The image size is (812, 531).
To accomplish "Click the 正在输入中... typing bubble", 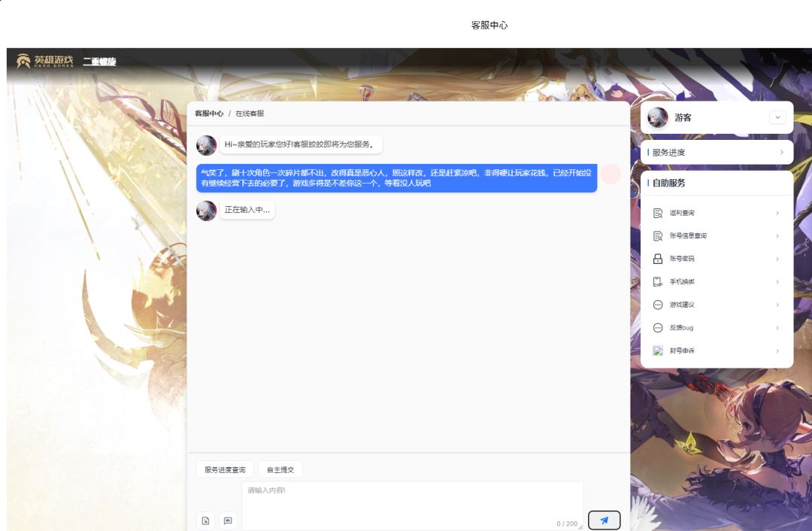I will pyautogui.click(x=247, y=211).
